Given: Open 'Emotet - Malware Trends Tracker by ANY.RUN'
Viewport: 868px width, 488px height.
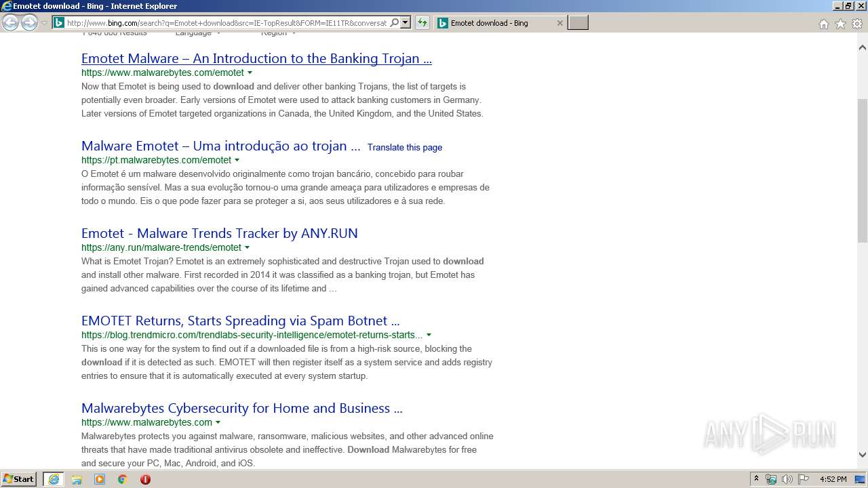Looking at the screenshot, I should [220, 233].
